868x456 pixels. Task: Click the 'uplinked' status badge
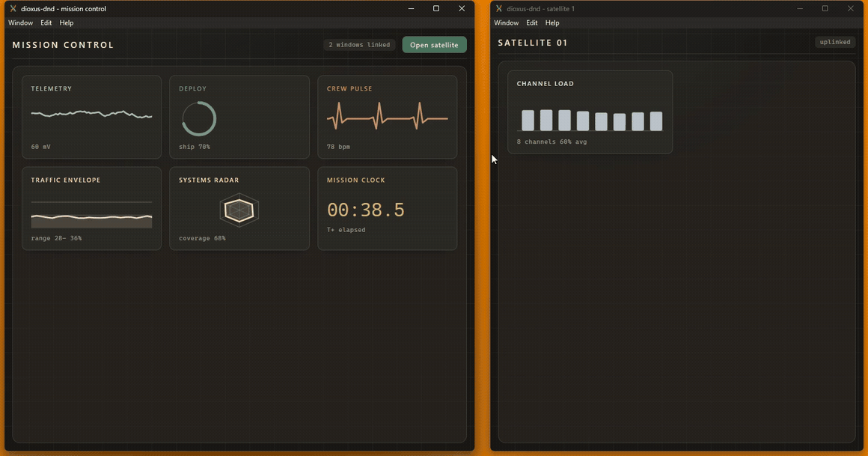pyautogui.click(x=835, y=42)
